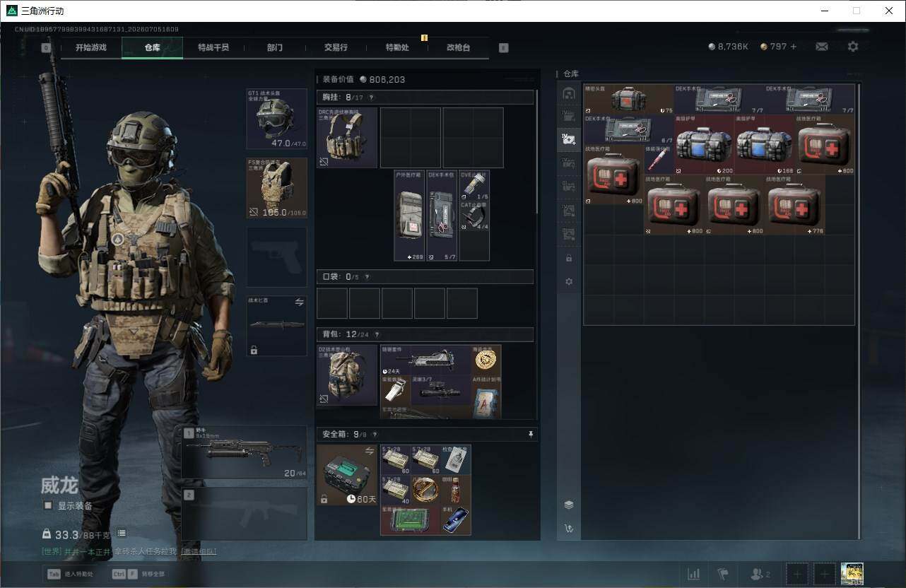Show 背包 capacity help question mark

377,334
